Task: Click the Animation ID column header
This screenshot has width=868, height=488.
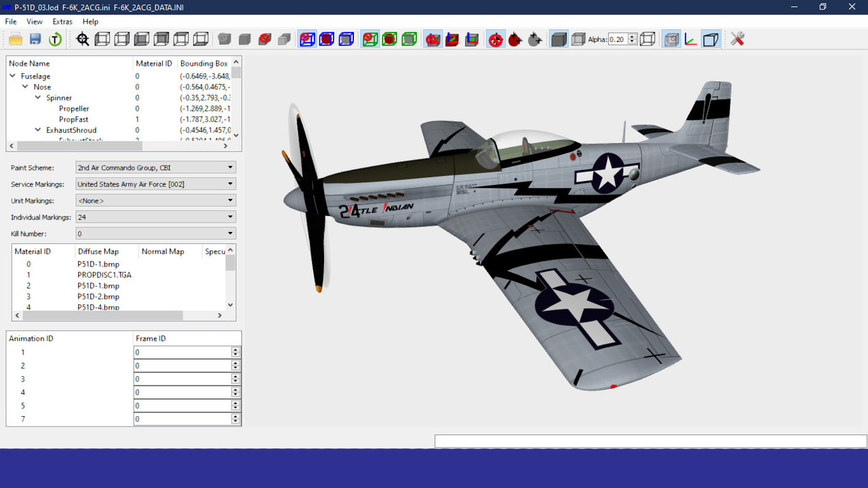Action: [70, 338]
